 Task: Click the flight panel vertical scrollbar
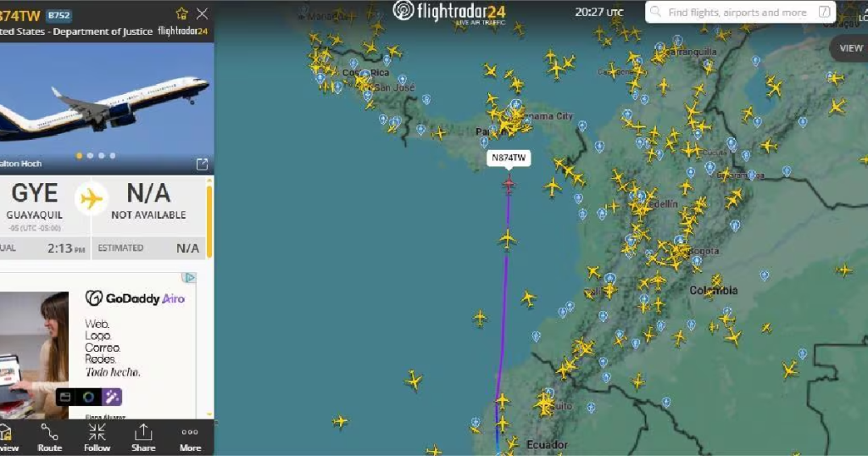209,221
